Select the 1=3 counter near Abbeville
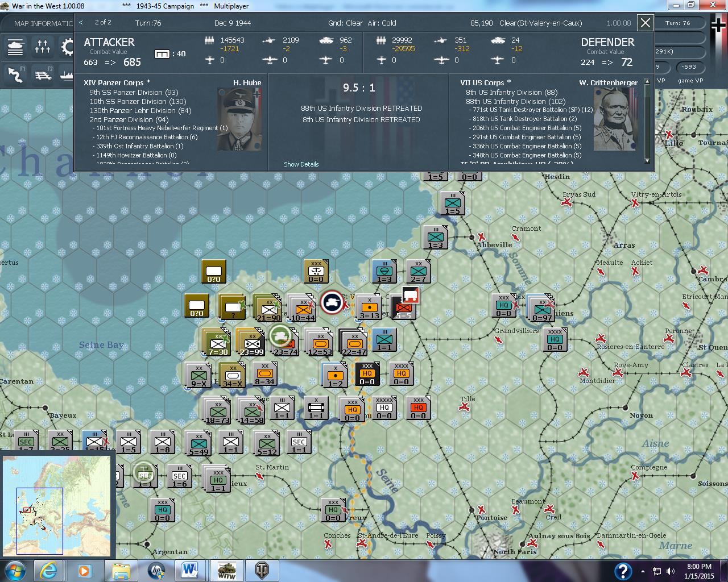This screenshot has width=728, height=582. tap(435, 238)
